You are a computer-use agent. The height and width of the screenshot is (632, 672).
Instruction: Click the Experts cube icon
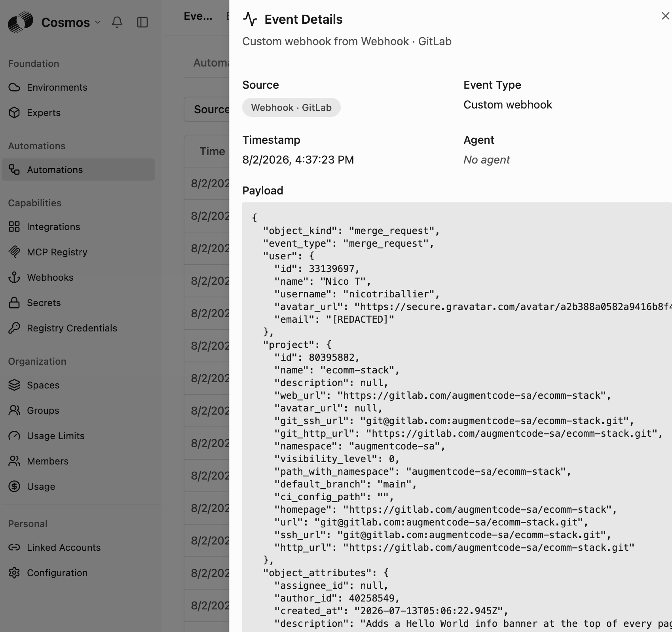tap(14, 113)
